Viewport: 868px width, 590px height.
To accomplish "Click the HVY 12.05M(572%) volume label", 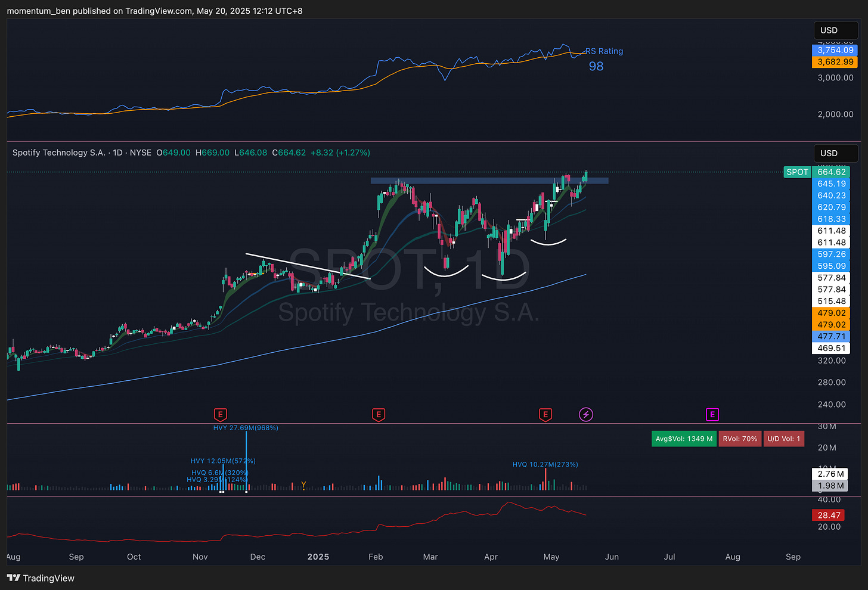I will click(223, 461).
